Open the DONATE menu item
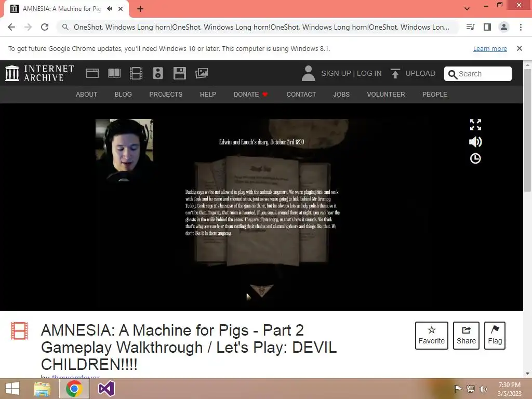This screenshot has height=399, width=532. click(x=251, y=95)
